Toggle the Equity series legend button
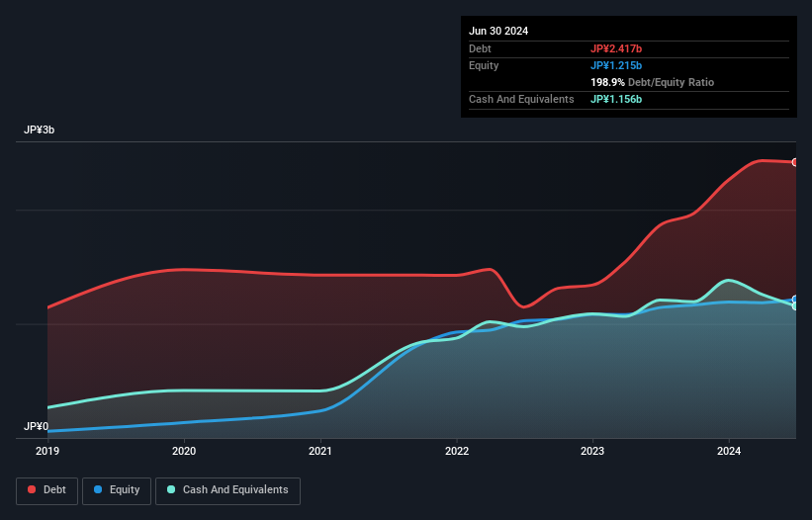 (117, 490)
